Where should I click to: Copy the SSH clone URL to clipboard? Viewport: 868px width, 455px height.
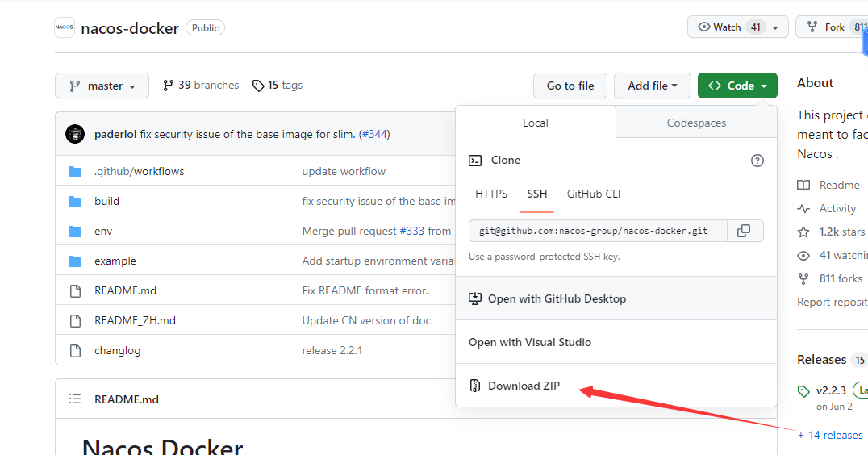[x=744, y=231]
